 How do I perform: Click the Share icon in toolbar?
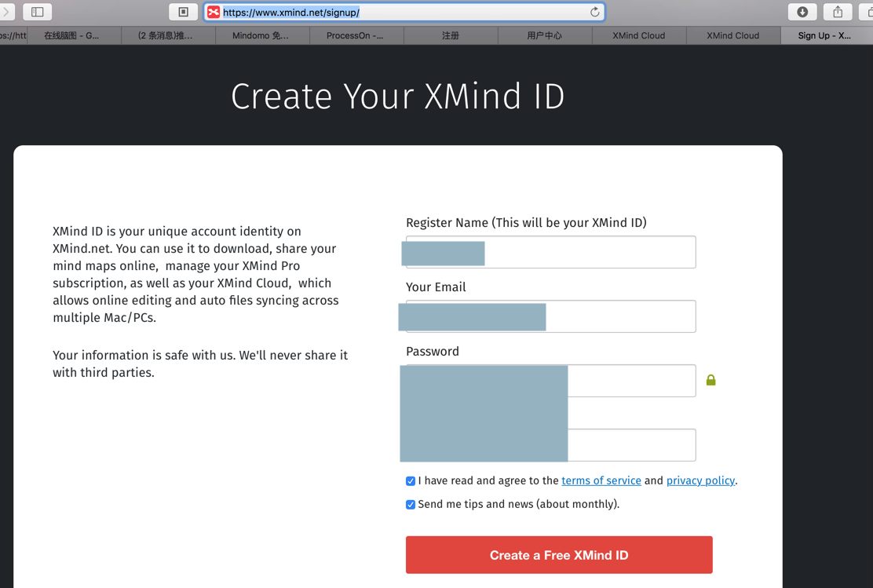coord(838,12)
